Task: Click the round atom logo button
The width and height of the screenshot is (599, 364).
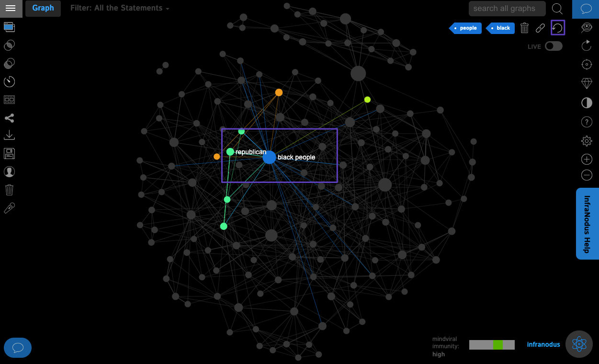Action: click(579, 344)
